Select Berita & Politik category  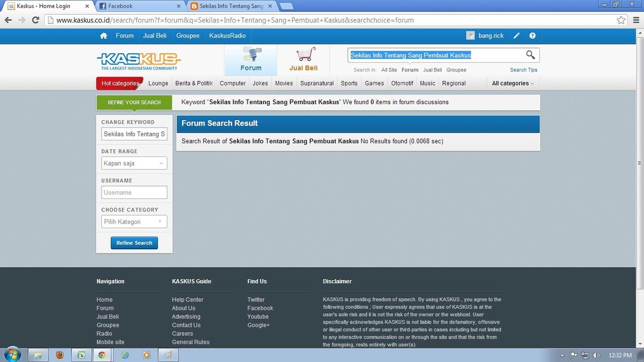coord(194,83)
